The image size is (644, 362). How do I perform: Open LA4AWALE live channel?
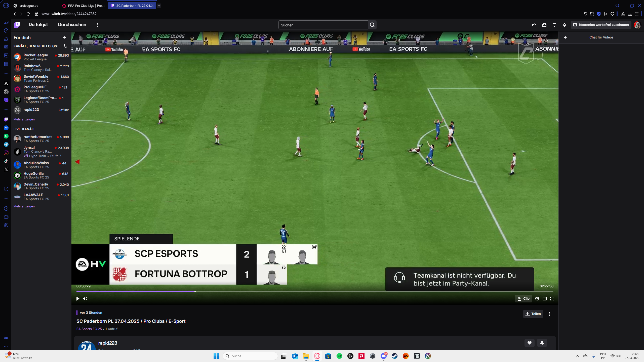click(41, 197)
